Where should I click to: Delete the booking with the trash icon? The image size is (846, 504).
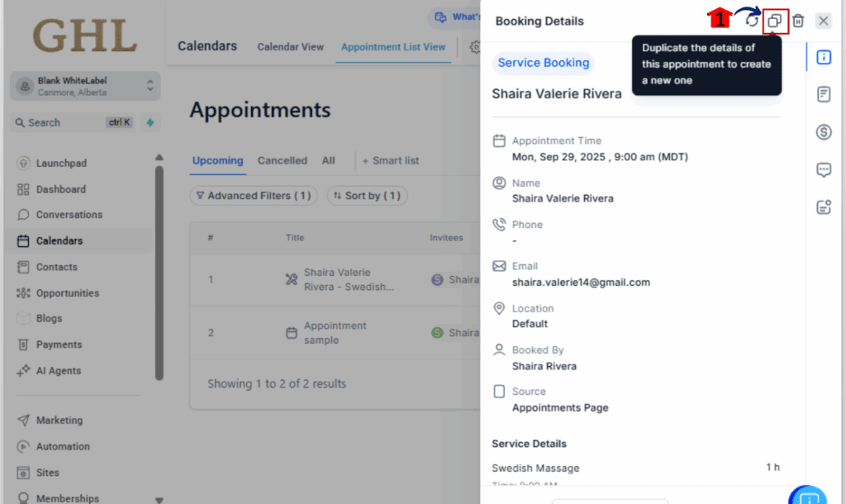click(x=798, y=21)
